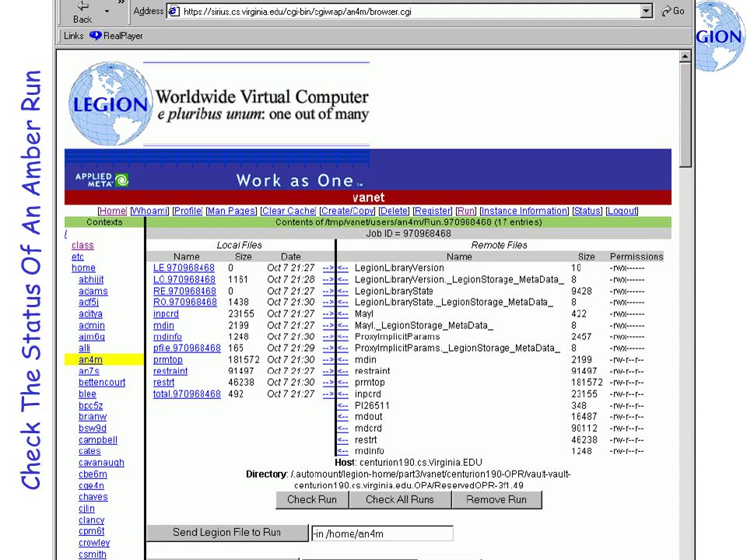Open the Instance Information link
This screenshot has height=560, width=747.
(524, 211)
